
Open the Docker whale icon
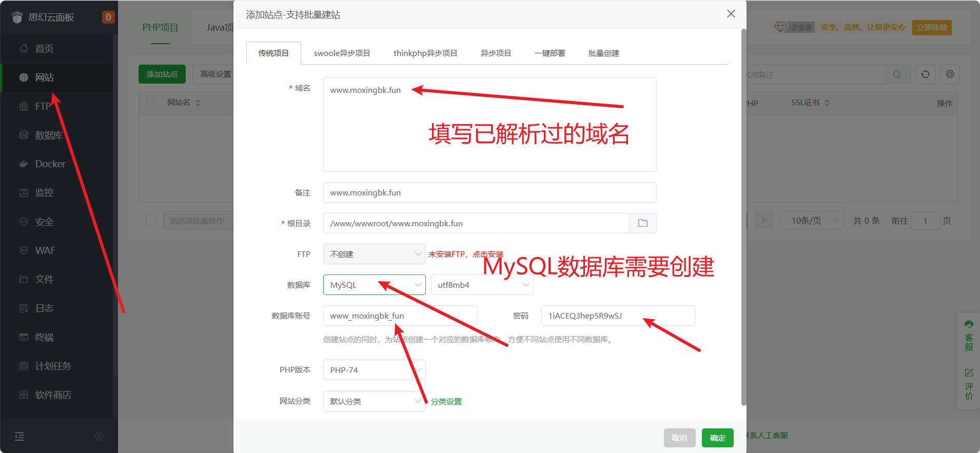[x=24, y=164]
